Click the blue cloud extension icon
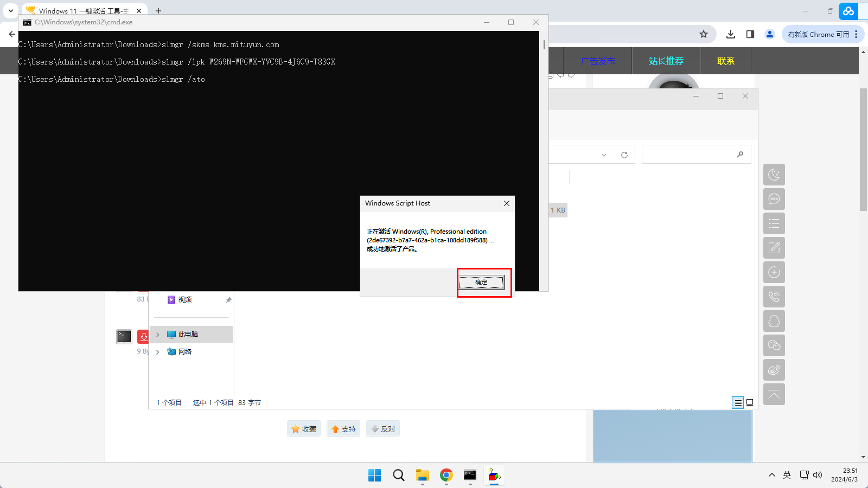This screenshot has width=868, height=488. pyautogui.click(x=848, y=11)
